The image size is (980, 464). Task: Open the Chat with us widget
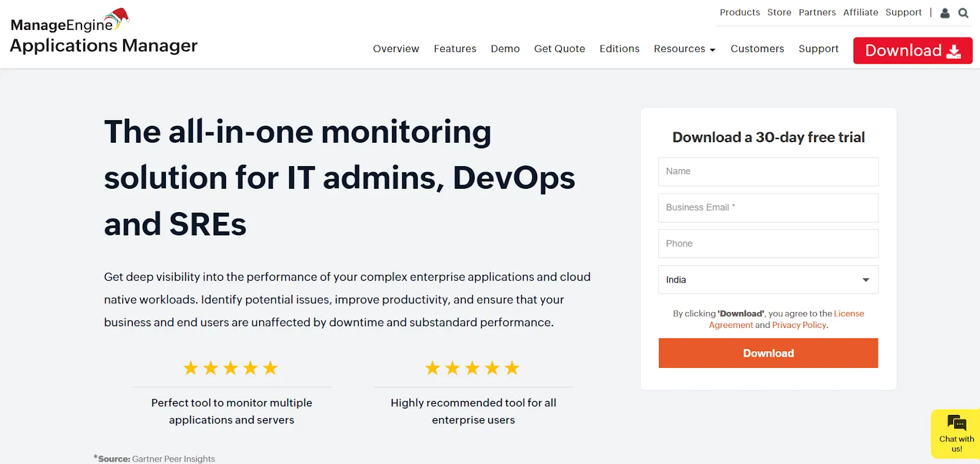click(x=956, y=434)
